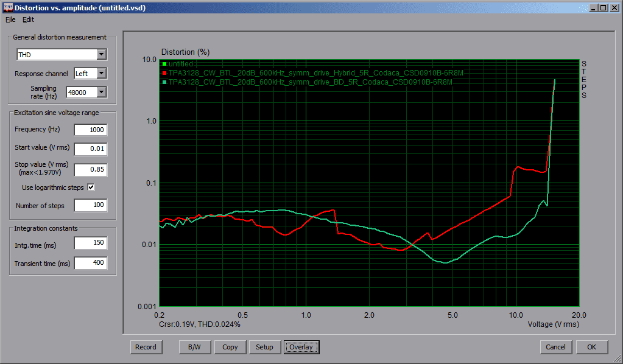Open the File menu
The height and width of the screenshot is (364, 623).
pos(10,19)
